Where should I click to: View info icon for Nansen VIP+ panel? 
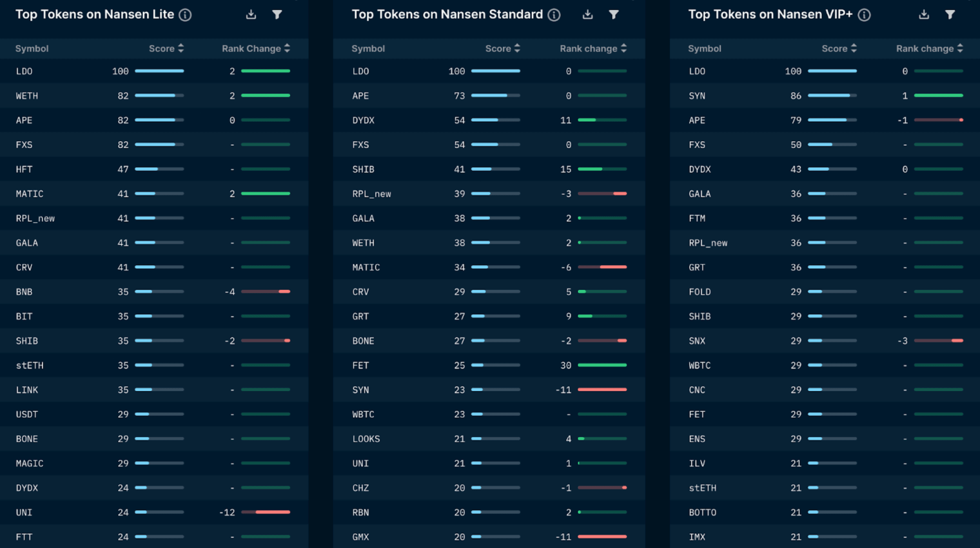864,15
